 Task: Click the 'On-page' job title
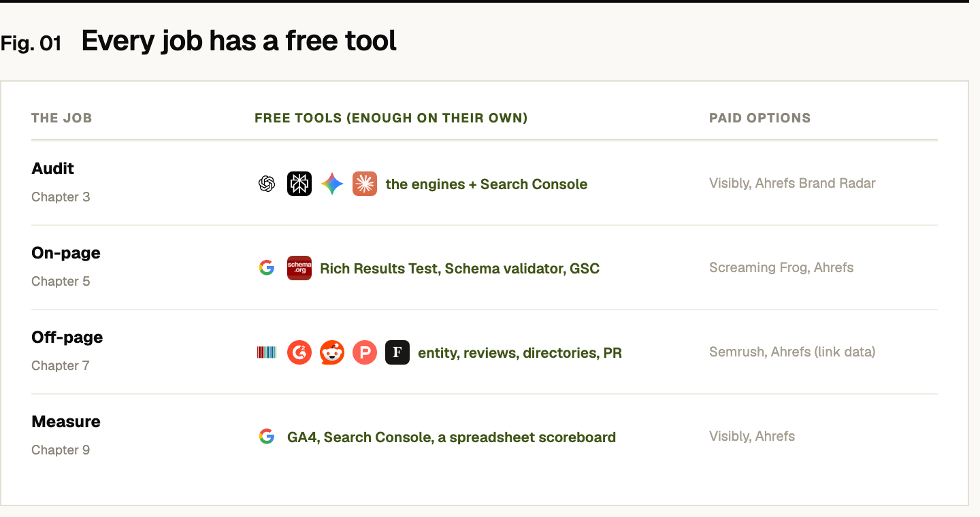coord(66,253)
